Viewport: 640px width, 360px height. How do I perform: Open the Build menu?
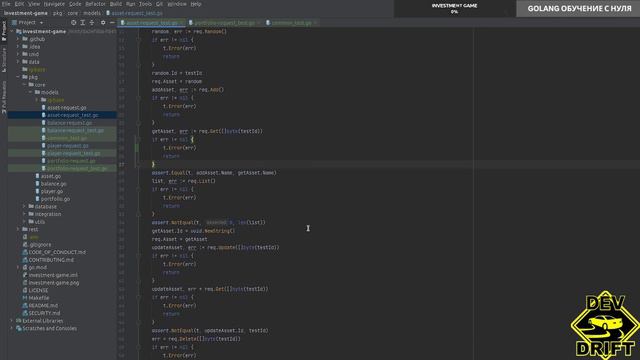click(116, 4)
